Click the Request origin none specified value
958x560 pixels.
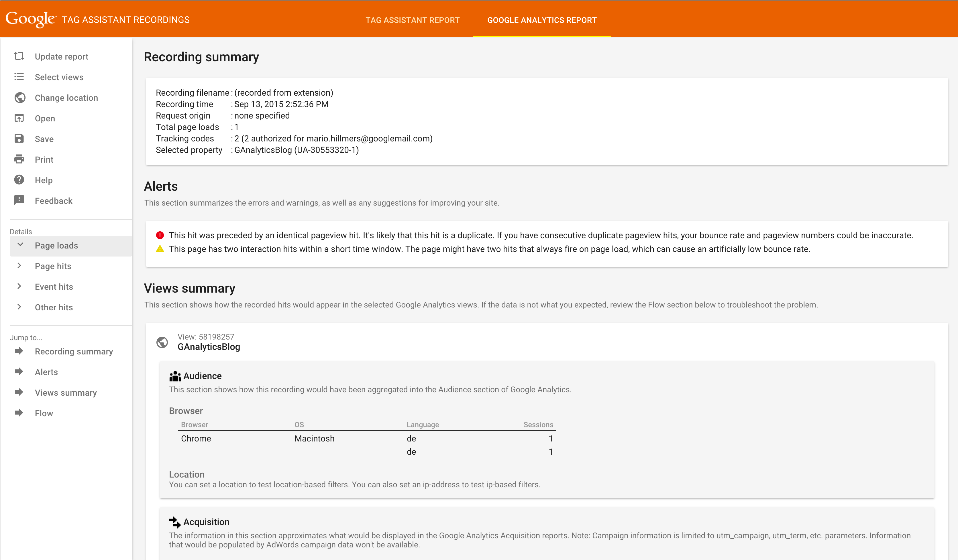262,115
